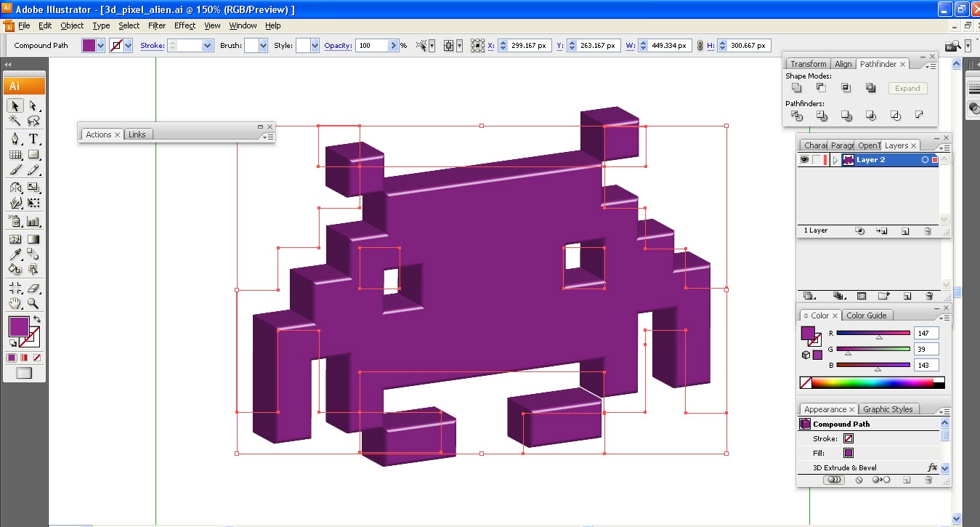Click the Divide pathfinder icon
The height and width of the screenshot is (527, 980).
coord(797,116)
